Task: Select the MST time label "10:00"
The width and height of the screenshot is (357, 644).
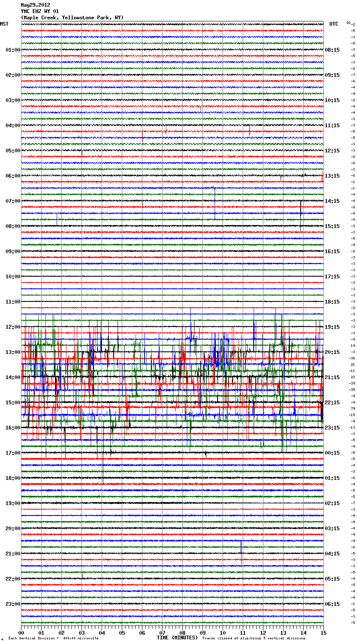Action: click(13, 277)
